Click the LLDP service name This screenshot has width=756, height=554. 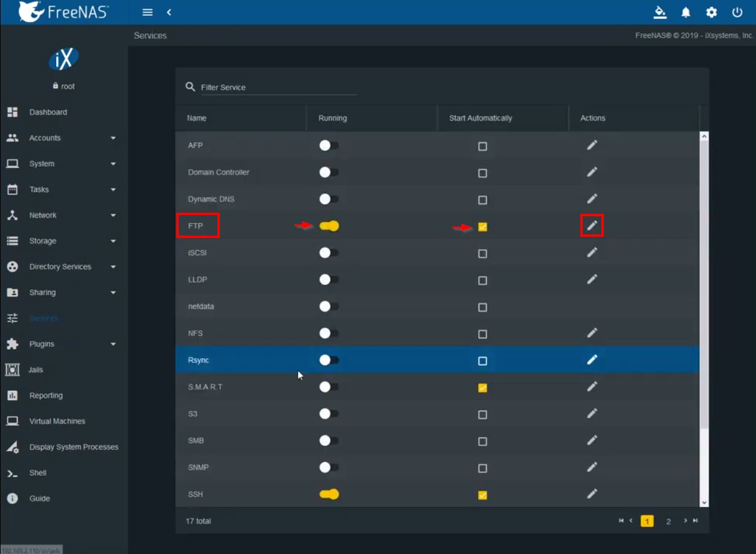tap(198, 280)
